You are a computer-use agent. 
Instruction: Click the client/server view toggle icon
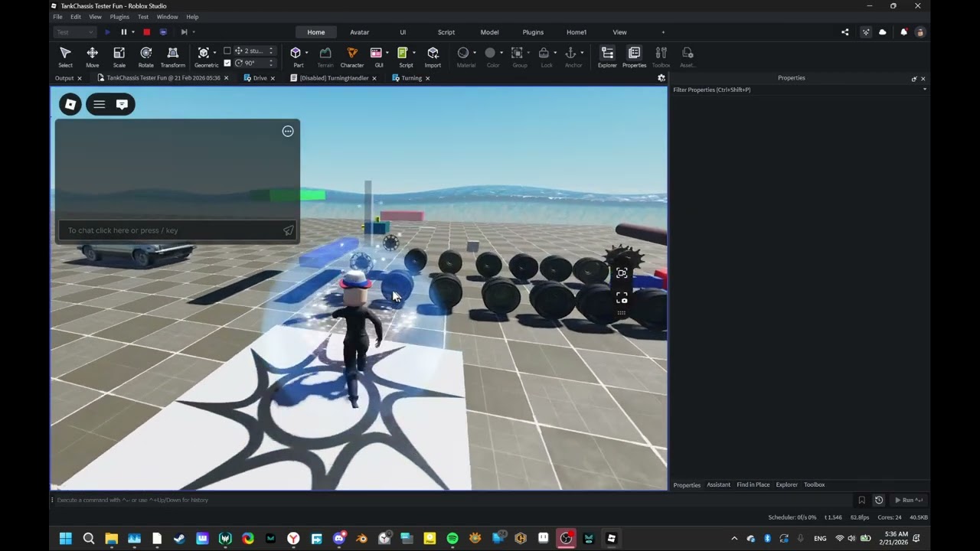(163, 32)
